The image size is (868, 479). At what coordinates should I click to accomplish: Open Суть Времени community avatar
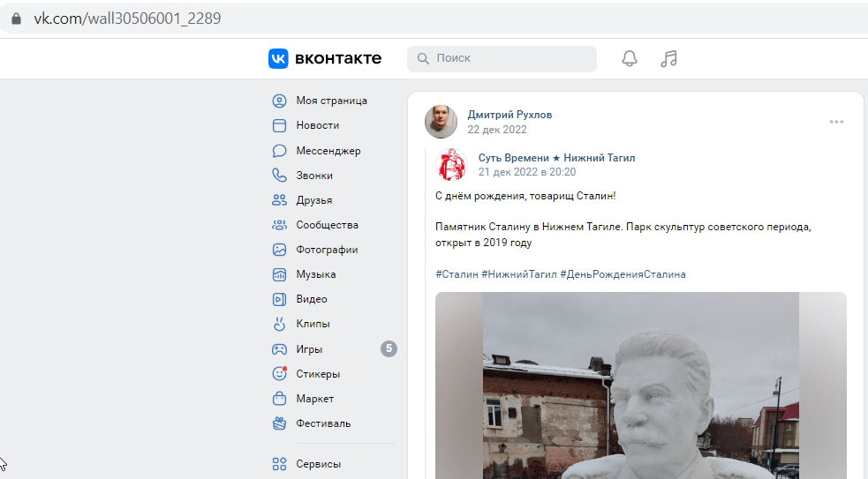452,164
